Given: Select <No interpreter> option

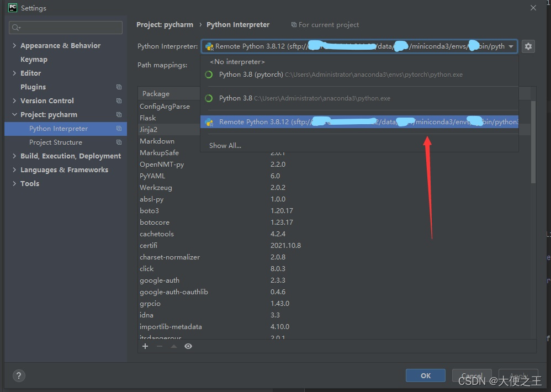Looking at the screenshot, I should (x=359, y=62).
